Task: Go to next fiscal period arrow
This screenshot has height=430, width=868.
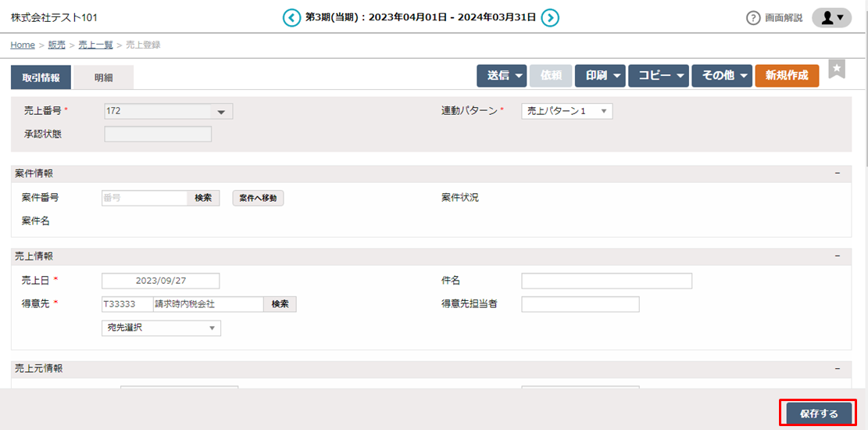Action: (x=550, y=17)
